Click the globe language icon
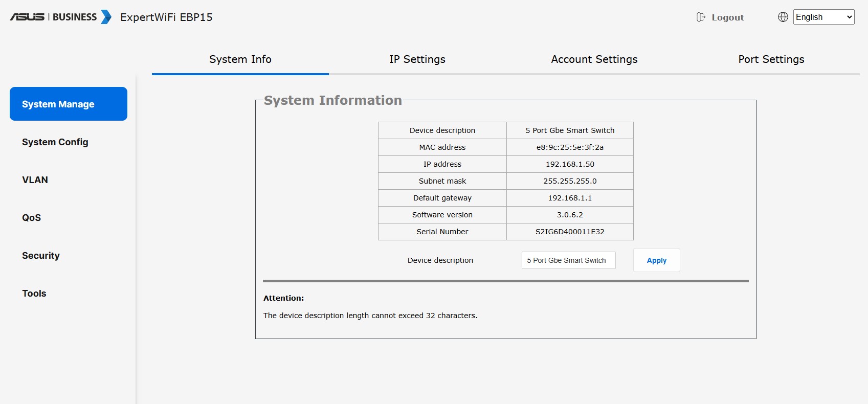 click(783, 17)
